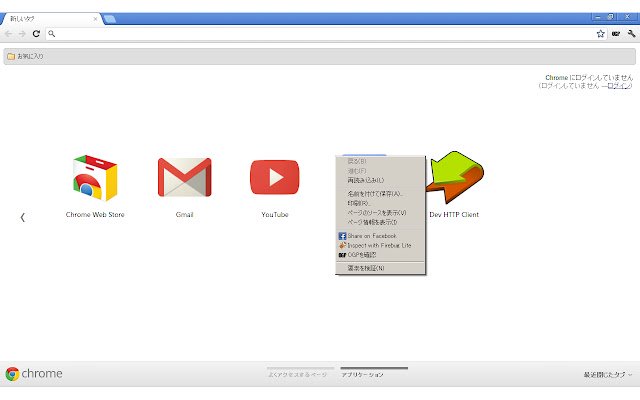Choose 名前を付けて保存(A) menu entry
640x400 pixels.
380,194
